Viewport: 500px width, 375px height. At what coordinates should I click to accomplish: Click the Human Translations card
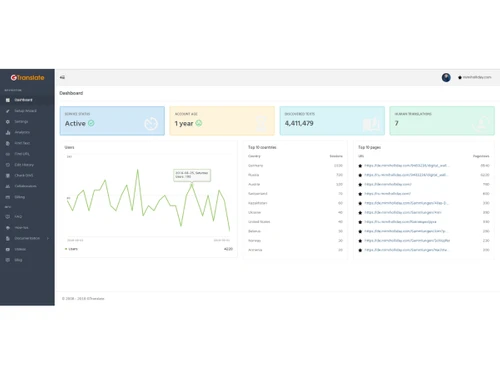click(x=442, y=121)
